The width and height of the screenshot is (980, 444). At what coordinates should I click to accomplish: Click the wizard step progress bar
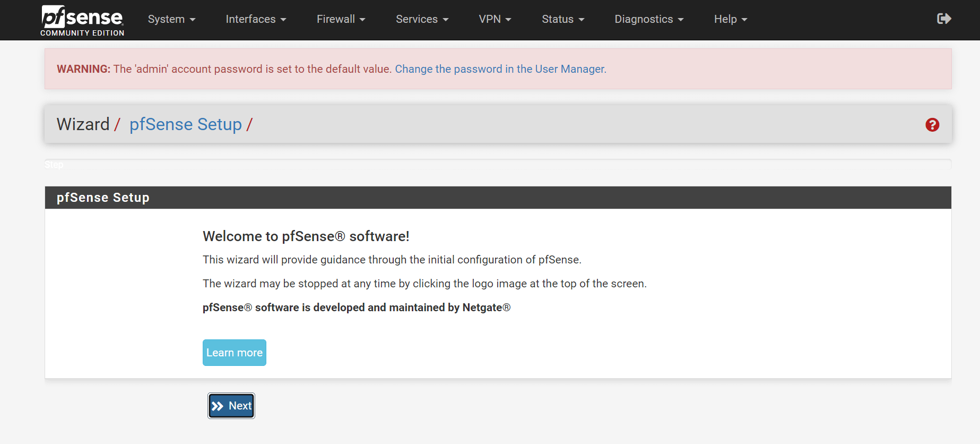[x=498, y=164]
